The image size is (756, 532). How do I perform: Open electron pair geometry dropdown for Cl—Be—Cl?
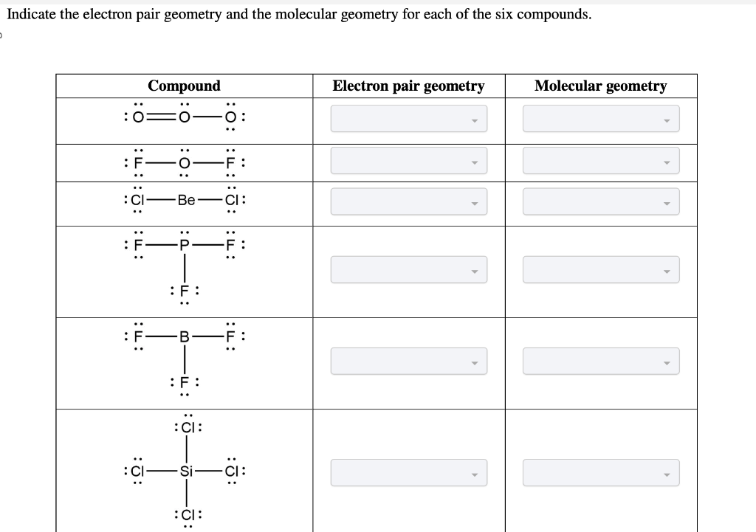[x=408, y=201]
